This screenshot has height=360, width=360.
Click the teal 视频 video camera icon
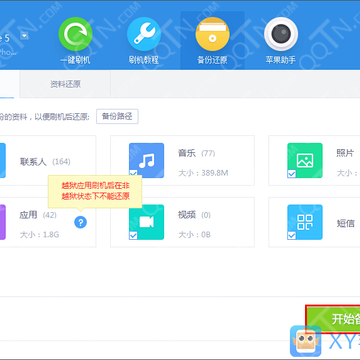click(x=146, y=222)
